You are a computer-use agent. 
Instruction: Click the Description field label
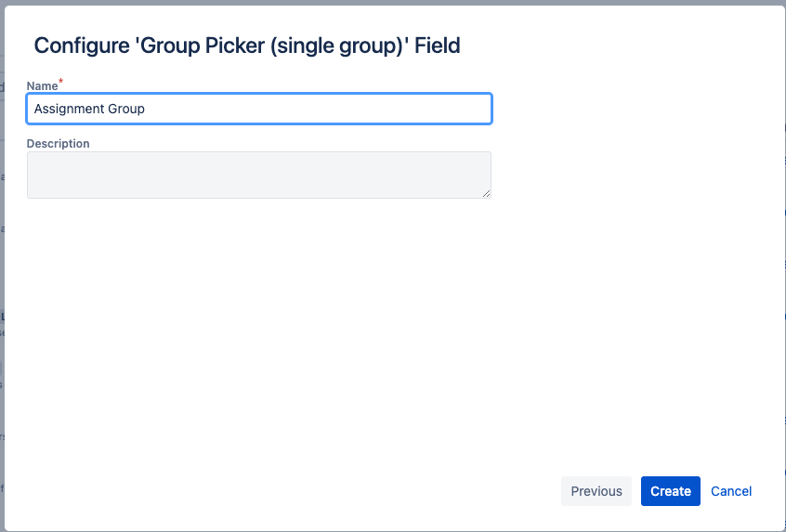click(x=59, y=144)
